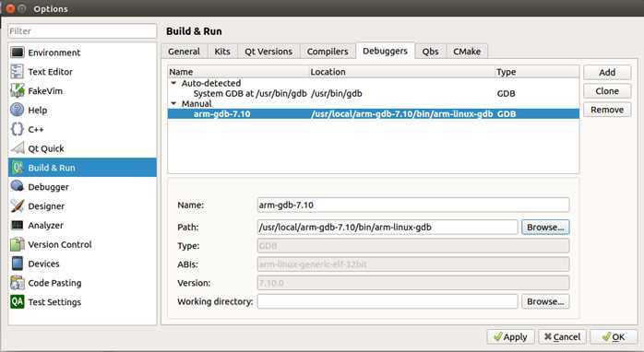The height and width of the screenshot is (352, 644).
Task: Click the disabled Version field
Action: tap(413, 283)
